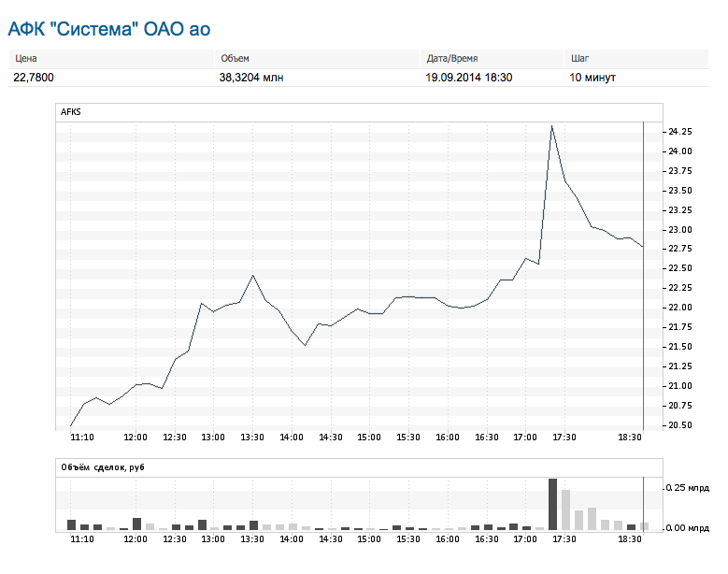Click the tallest dark volume bar
Screen dimensions: 728x574
pyautogui.click(x=552, y=504)
